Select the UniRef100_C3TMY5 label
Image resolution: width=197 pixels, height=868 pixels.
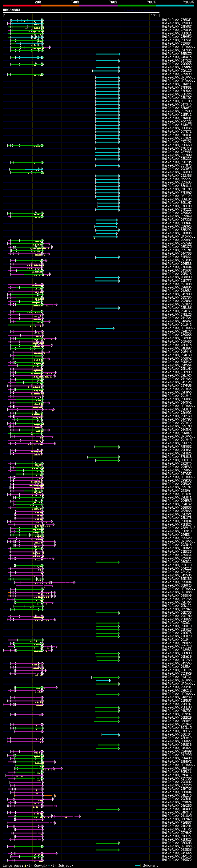coord(177,165)
